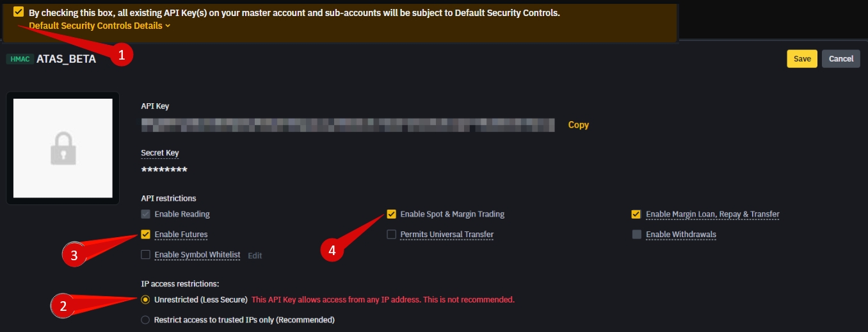Click red annotation marker number 3

[x=74, y=255]
